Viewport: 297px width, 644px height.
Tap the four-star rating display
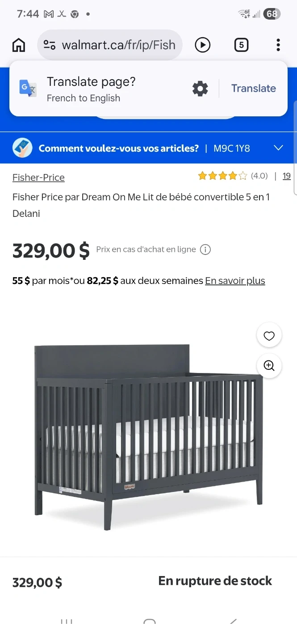click(222, 176)
